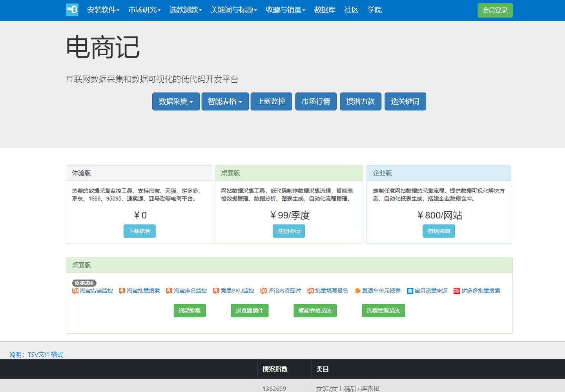Open the 选款测款 navbar dropdown
This screenshot has height=392, width=565.
click(186, 10)
